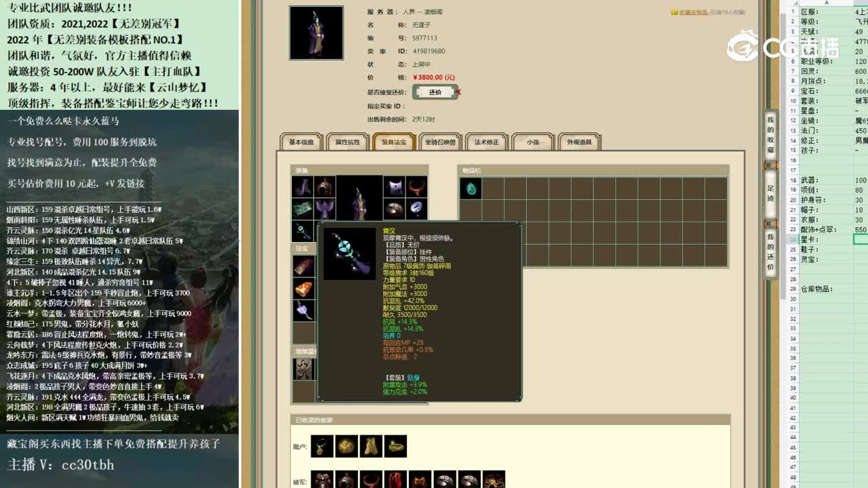
Task: Select the glowing staff icon below the 装备 grid
Action: (302, 230)
